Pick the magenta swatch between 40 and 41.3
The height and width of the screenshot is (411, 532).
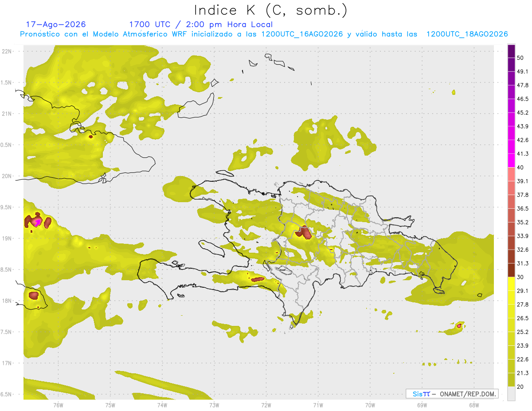pos(511,160)
